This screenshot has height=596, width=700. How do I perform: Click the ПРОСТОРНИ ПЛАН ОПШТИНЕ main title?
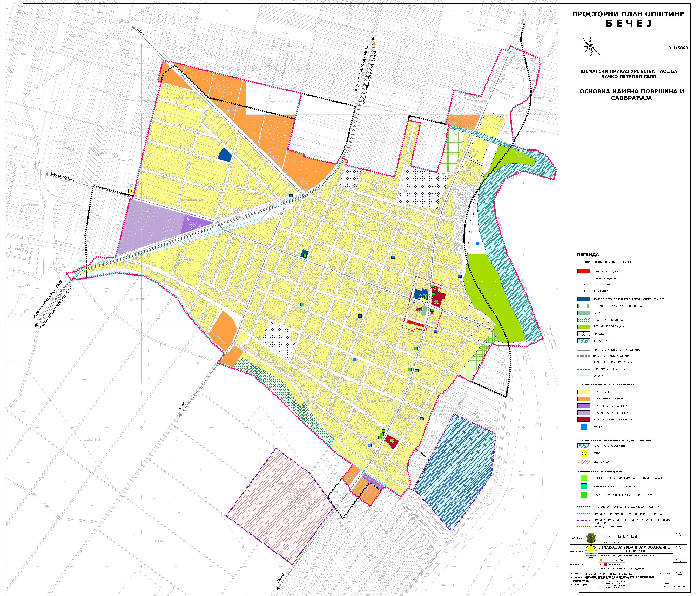pyautogui.click(x=628, y=14)
